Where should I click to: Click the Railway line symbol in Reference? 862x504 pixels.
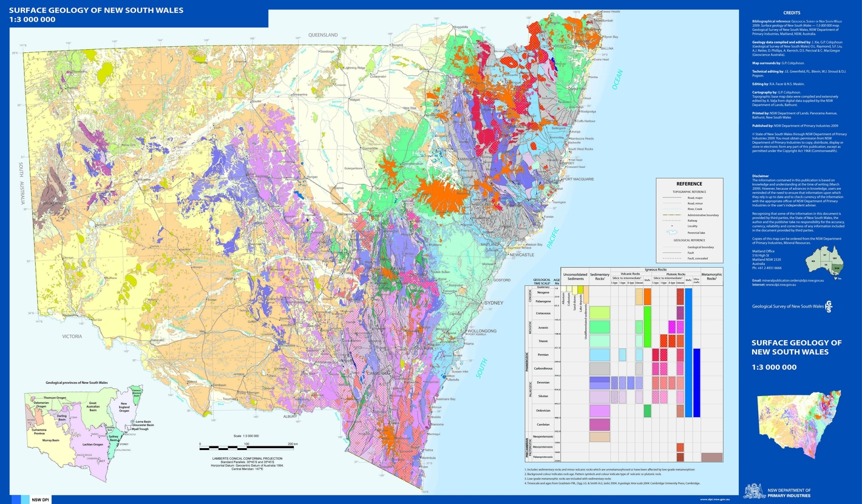[671, 220]
